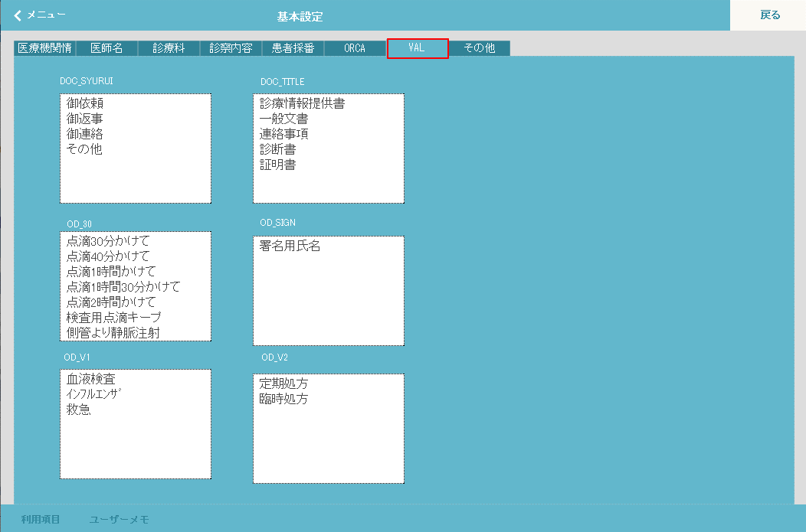Click 診療情報提供書 in the DOC_TITLE list
Image resolution: width=806 pixels, height=532 pixels.
(x=302, y=103)
